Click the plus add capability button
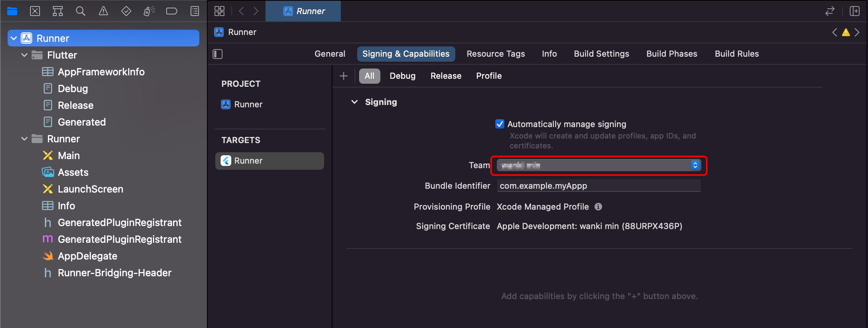The image size is (868, 328). tap(343, 76)
